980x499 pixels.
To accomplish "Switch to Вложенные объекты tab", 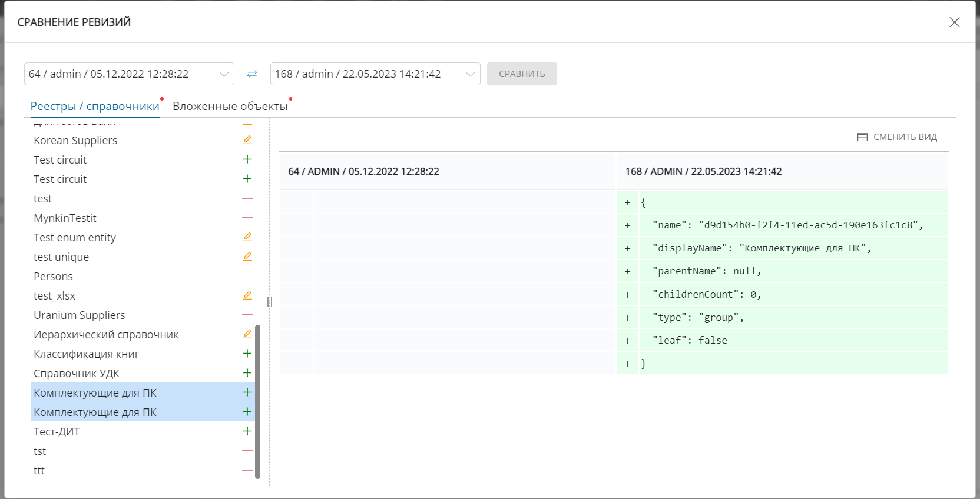I will (x=230, y=106).
